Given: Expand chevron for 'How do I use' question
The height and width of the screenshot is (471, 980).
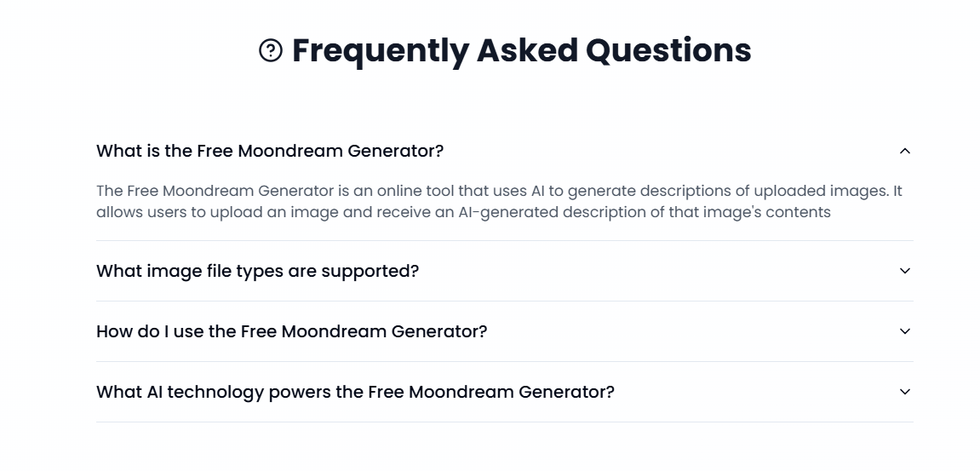Looking at the screenshot, I should click(904, 331).
